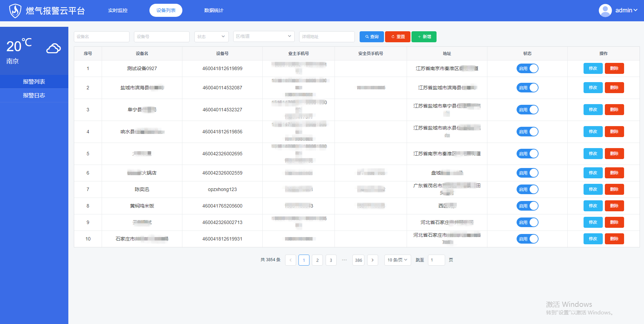Click 删除 for 黄焖鸡米饭 row
The height and width of the screenshot is (324, 644).
614,206
